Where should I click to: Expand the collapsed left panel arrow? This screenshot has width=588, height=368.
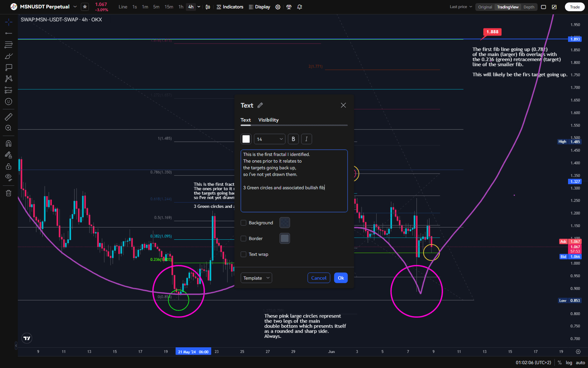point(16,346)
